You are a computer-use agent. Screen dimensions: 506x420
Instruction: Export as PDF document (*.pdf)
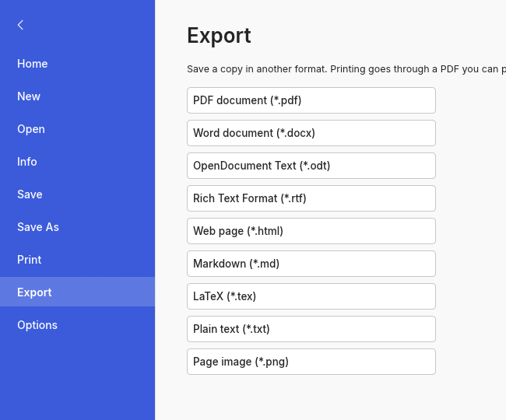pos(311,100)
